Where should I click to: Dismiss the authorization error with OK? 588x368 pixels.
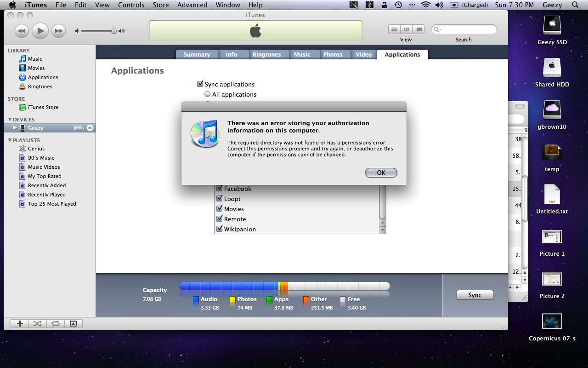pyautogui.click(x=381, y=173)
